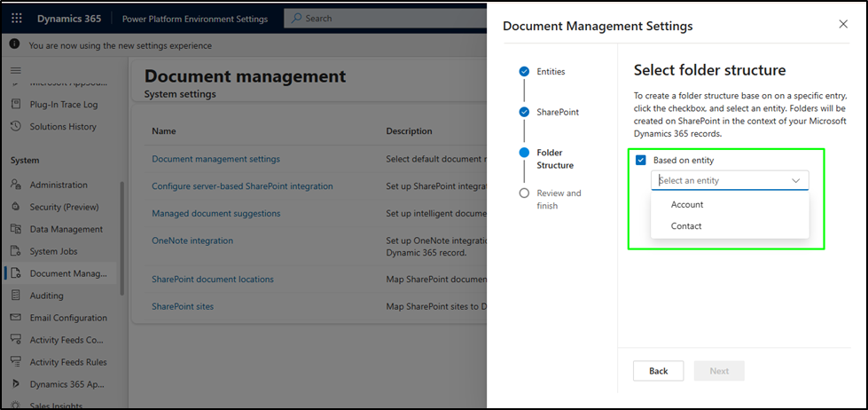Uncheck the Based on entity checkbox
868x410 pixels.
pyautogui.click(x=641, y=161)
